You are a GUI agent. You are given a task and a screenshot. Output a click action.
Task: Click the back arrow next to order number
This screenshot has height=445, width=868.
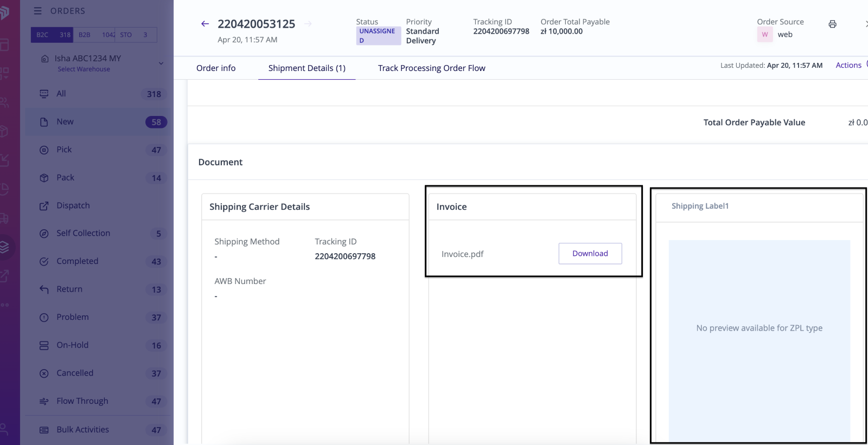point(205,24)
